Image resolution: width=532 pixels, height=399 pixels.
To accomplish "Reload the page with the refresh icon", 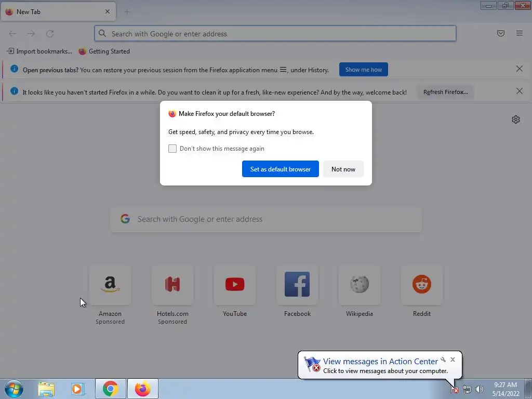I will point(50,34).
